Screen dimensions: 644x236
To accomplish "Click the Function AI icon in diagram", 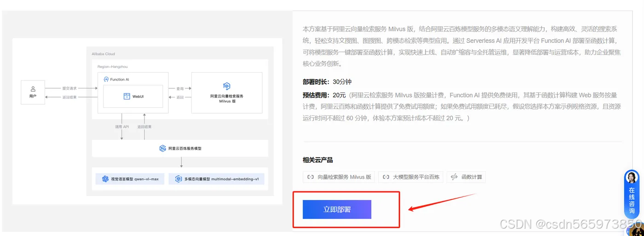I will [x=106, y=79].
